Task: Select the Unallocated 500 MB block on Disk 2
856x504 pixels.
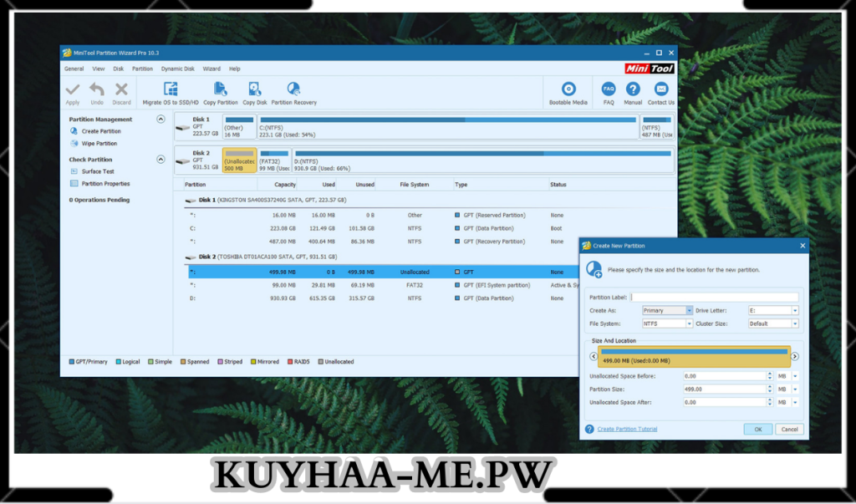Action: 240,160
